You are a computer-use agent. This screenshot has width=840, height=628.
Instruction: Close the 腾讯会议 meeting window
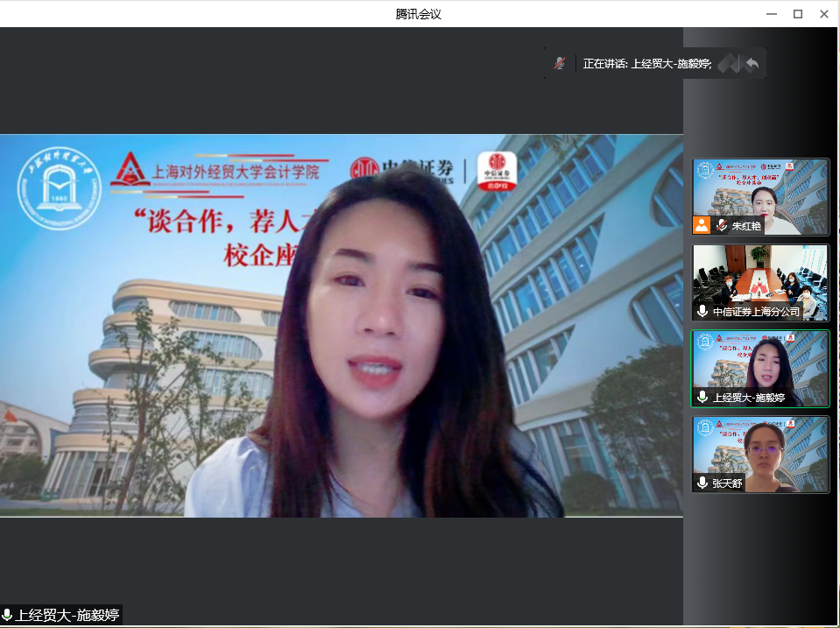[824, 13]
